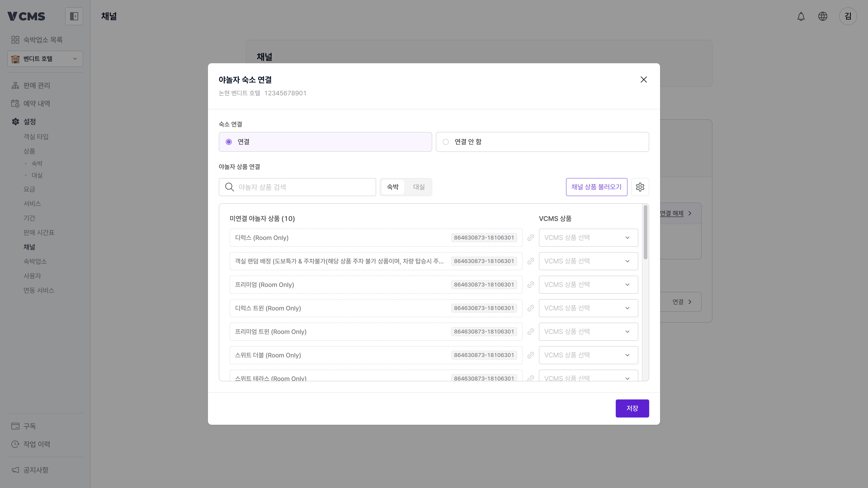The width and height of the screenshot is (868, 488).
Task: Open 판매 시간표 in the sidebar
Action: pos(39,232)
